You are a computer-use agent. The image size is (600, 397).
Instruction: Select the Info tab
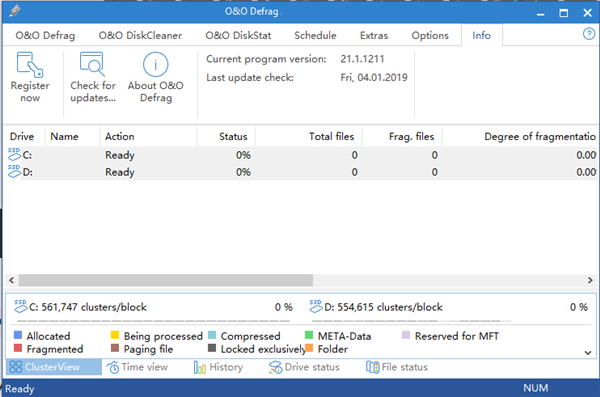coord(481,35)
